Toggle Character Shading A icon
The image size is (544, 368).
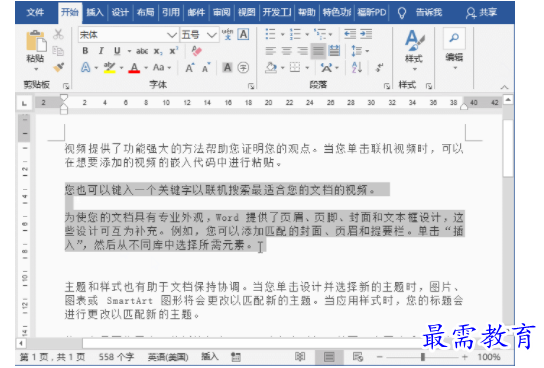coord(227,67)
